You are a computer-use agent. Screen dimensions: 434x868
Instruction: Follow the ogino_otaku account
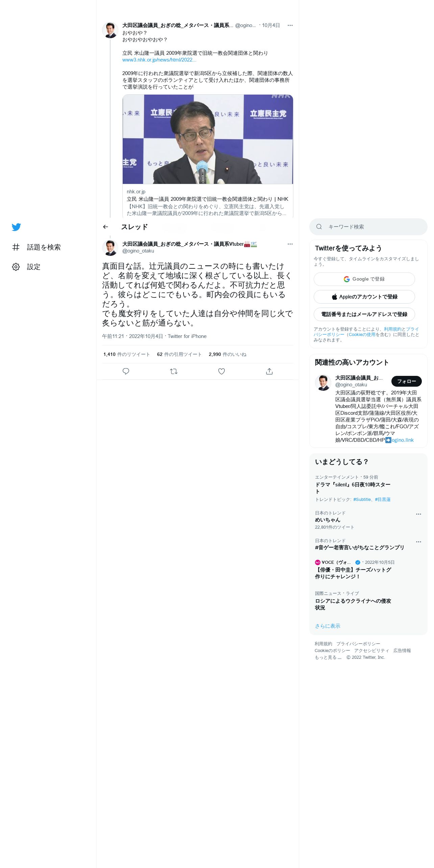click(406, 381)
